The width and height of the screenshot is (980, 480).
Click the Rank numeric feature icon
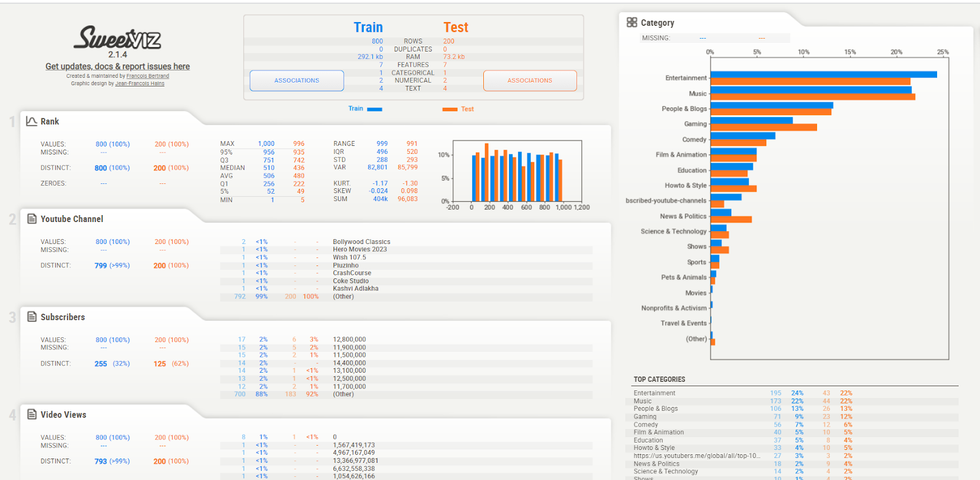pyautogui.click(x=32, y=121)
